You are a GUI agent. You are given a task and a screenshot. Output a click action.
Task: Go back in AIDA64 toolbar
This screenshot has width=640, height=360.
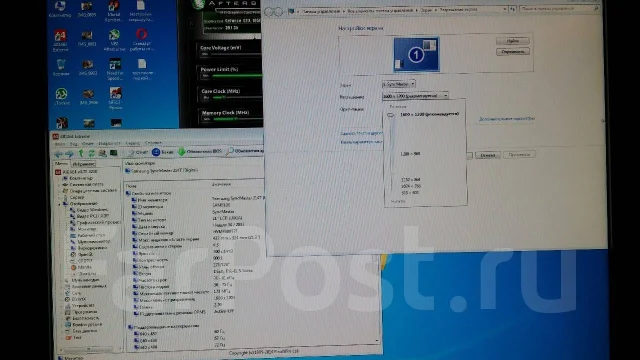tap(58, 153)
